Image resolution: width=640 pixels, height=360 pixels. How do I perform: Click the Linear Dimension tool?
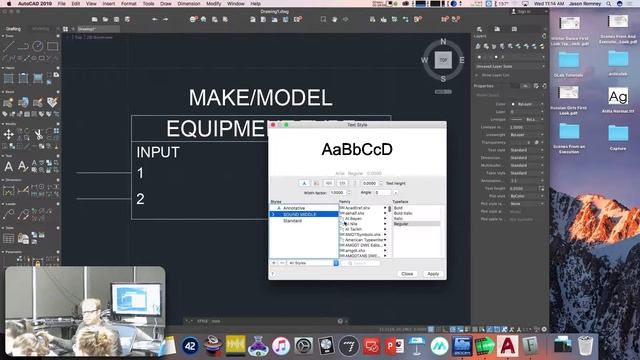(x=9, y=191)
